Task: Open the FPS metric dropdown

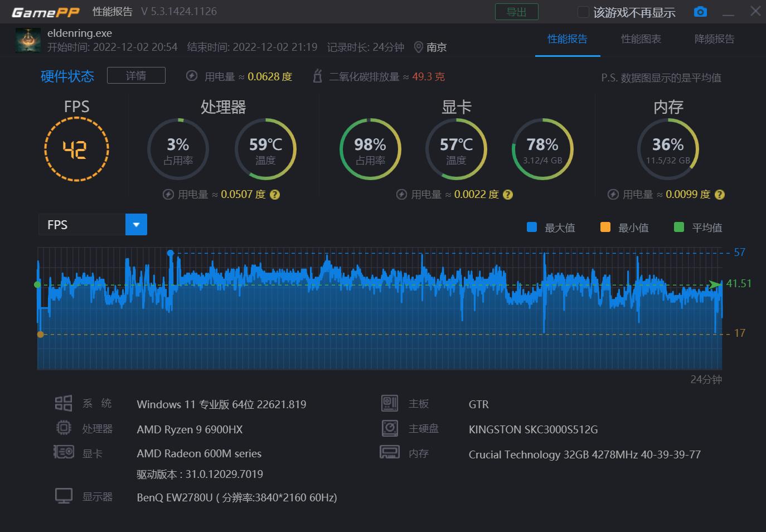Action: pyautogui.click(x=136, y=224)
